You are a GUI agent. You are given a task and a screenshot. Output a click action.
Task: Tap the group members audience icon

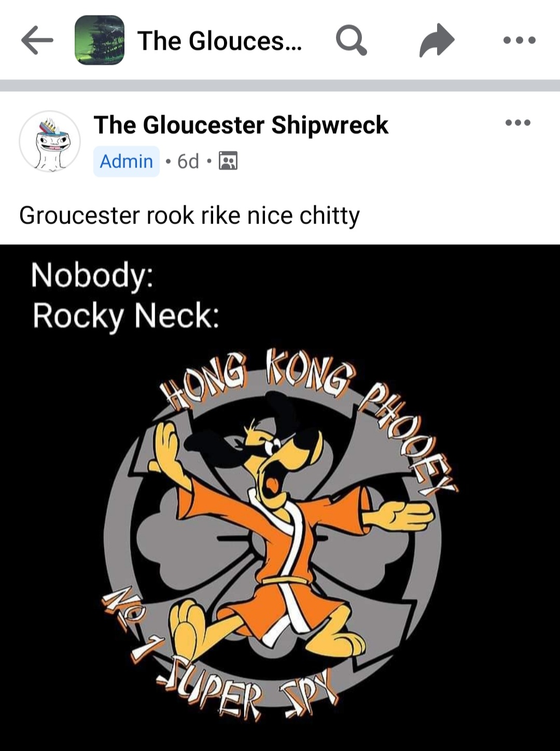(228, 161)
